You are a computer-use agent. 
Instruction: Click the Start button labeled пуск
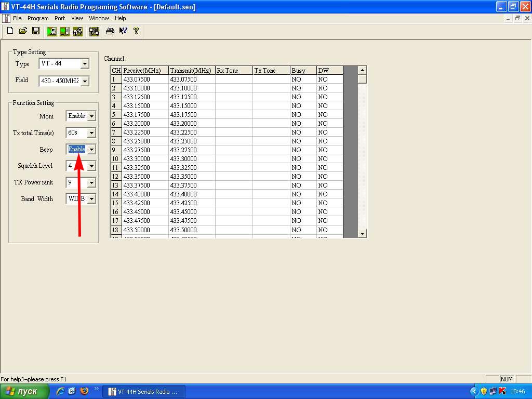pyautogui.click(x=24, y=391)
